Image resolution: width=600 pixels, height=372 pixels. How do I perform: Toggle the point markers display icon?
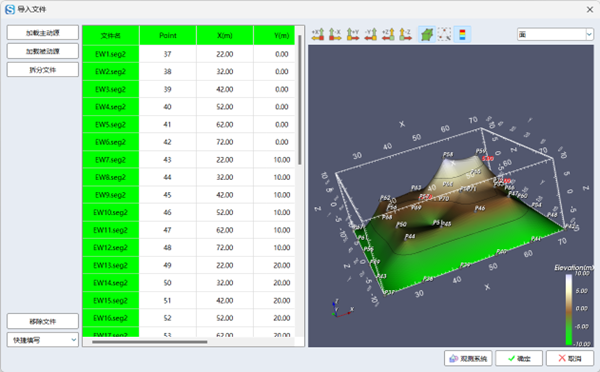click(445, 34)
